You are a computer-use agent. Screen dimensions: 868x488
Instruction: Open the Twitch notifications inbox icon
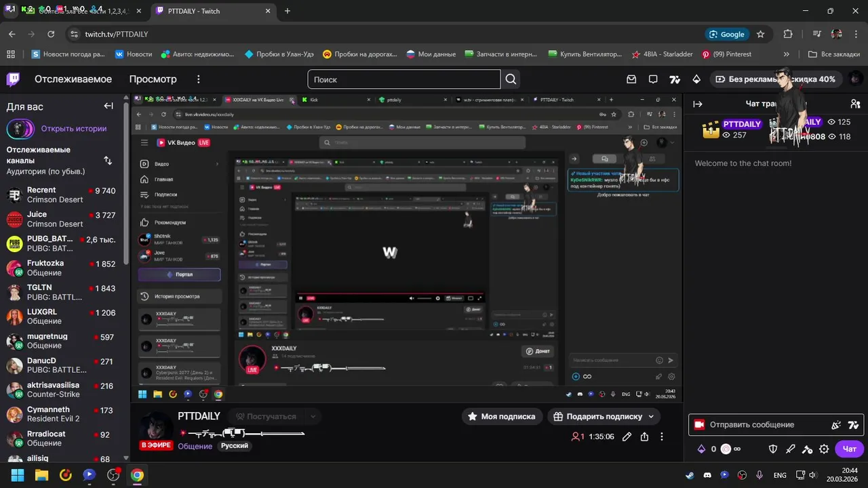point(631,79)
